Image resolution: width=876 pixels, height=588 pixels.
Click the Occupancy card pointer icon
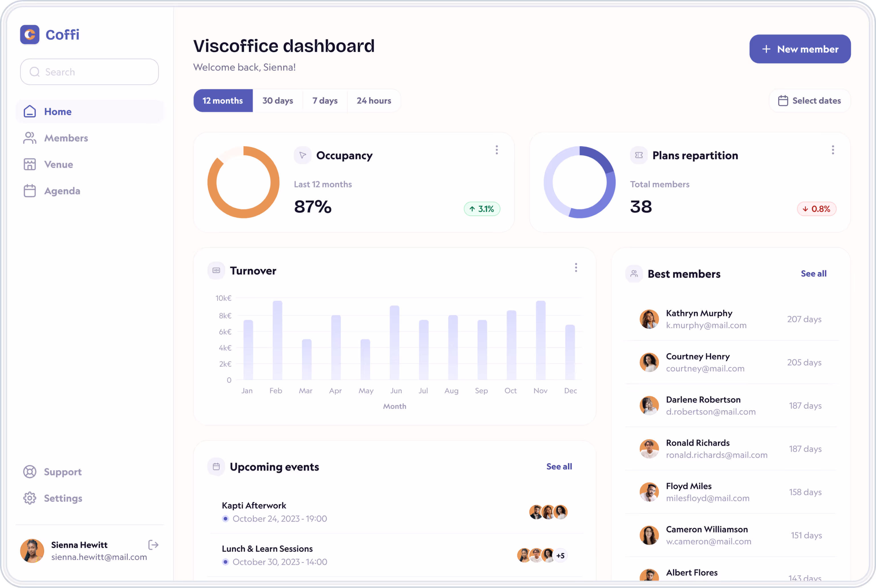tap(302, 155)
